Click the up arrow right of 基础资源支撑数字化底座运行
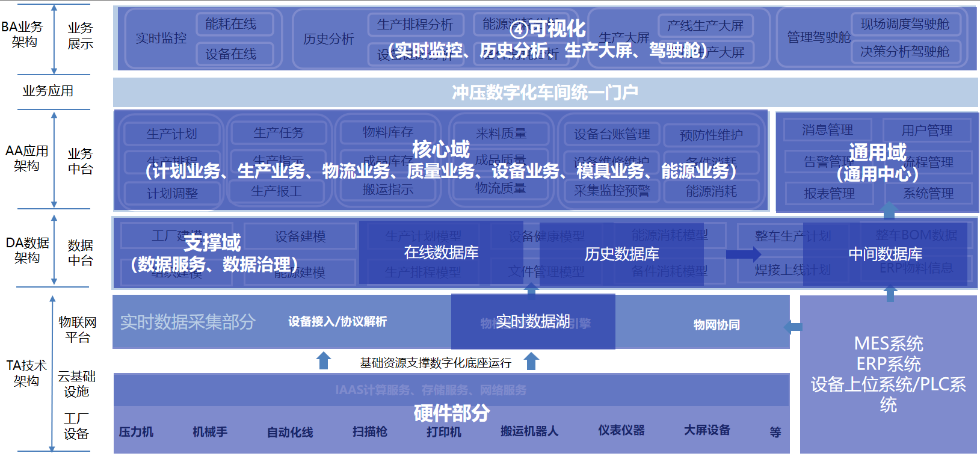This screenshot has height=456, width=980. 531,361
